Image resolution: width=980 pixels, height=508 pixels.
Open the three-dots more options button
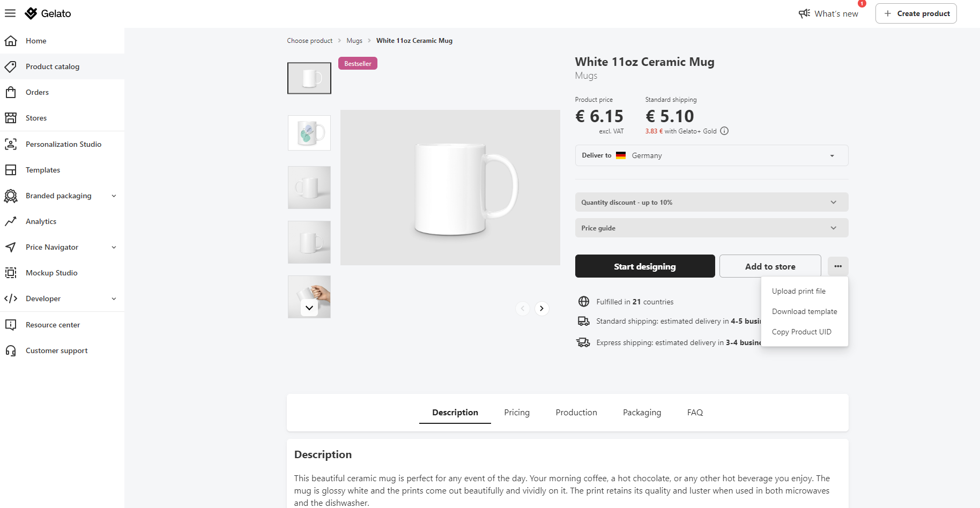838,266
